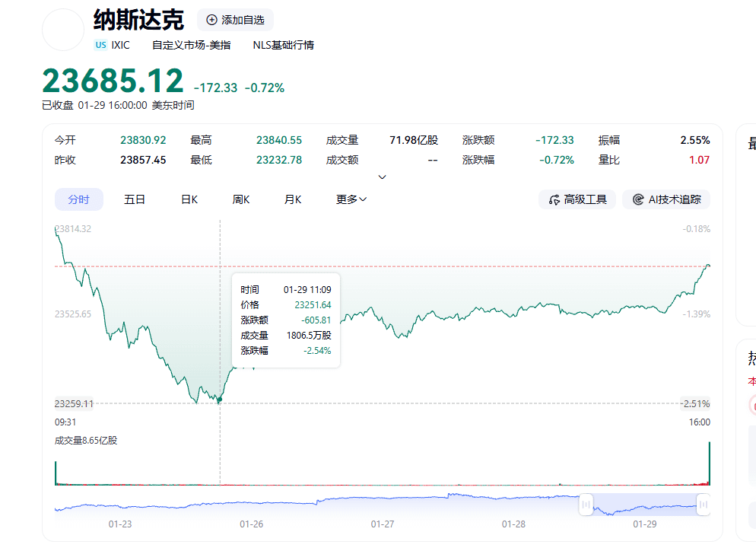This screenshot has width=756, height=551.
Task: Select the 周K chart tab
Action: pyautogui.click(x=240, y=199)
